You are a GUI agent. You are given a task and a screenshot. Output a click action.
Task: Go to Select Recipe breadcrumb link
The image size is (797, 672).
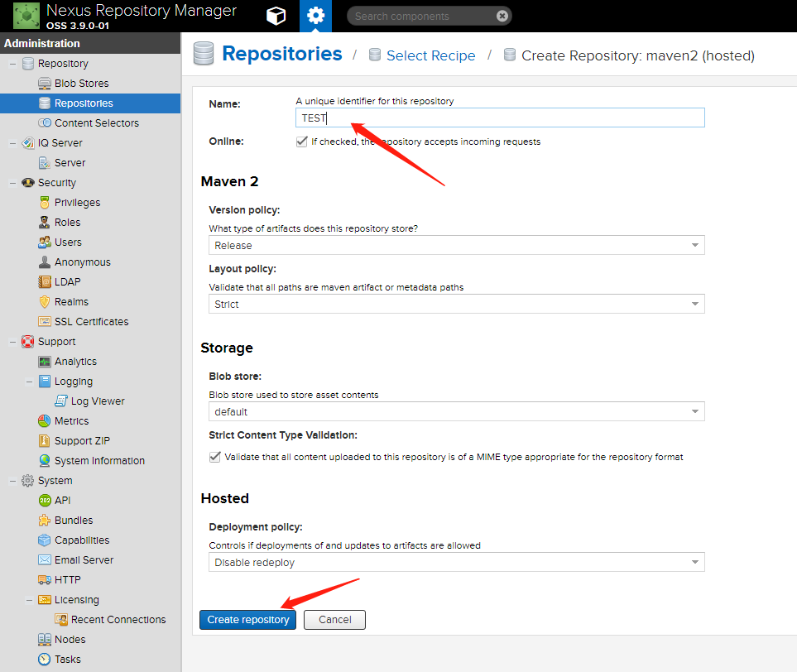point(431,55)
